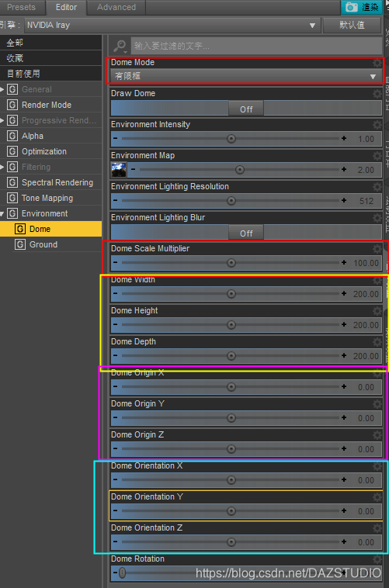389x588 pixels.
Task: Click the filter text input field
Action: click(x=256, y=46)
